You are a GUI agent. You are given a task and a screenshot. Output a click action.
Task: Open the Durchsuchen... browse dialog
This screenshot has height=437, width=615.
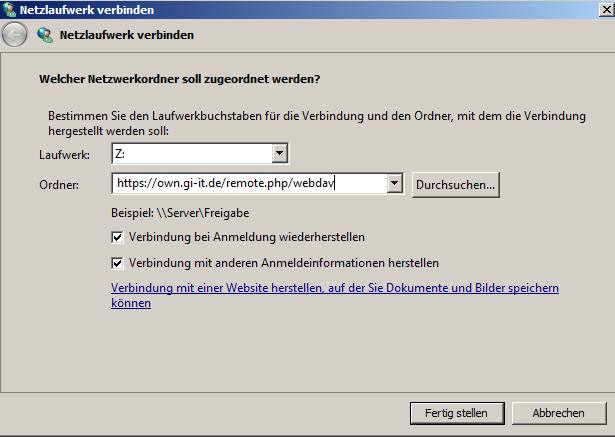(x=455, y=184)
